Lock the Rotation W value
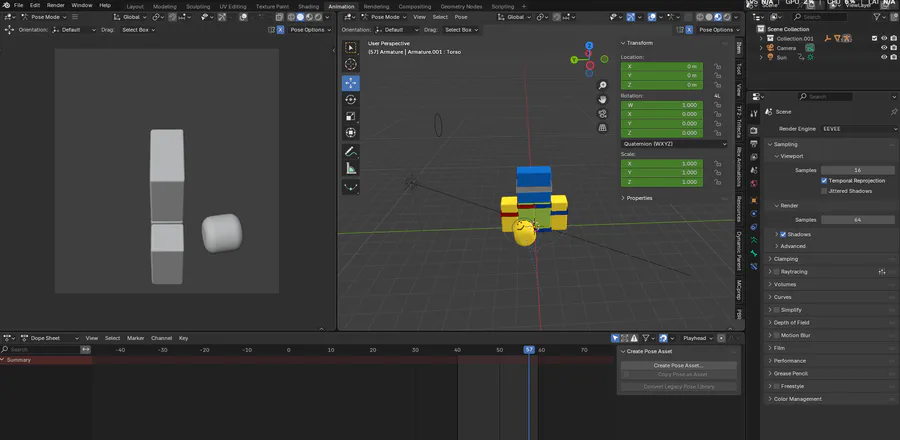 click(x=717, y=106)
